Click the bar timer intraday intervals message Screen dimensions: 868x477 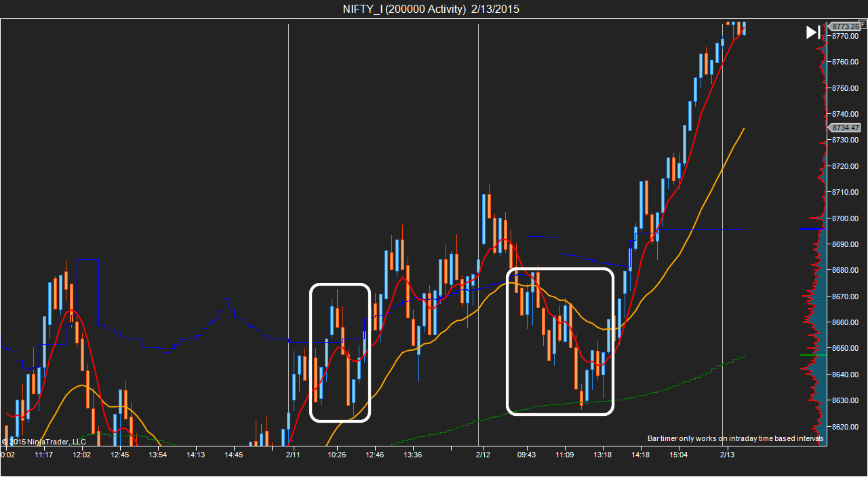(x=736, y=439)
